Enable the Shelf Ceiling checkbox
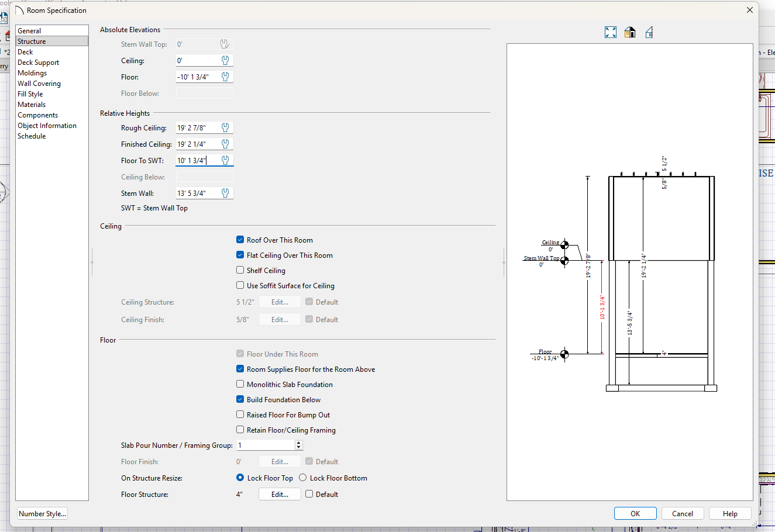This screenshot has height=532, width=775. click(x=240, y=270)
